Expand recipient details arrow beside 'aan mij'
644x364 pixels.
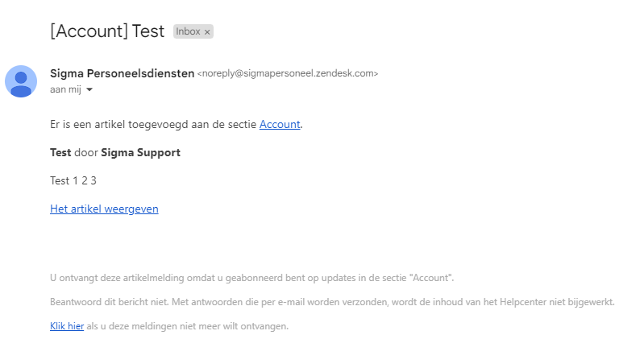point(89,89)
